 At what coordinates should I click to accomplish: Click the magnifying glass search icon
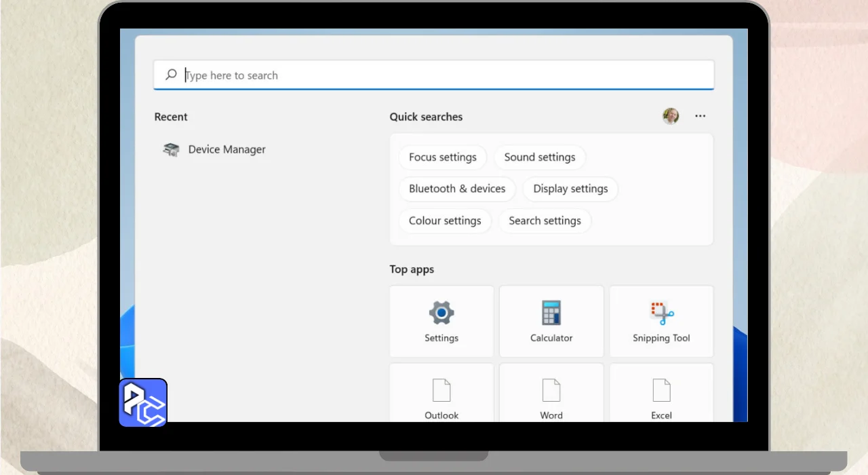pos(171,75)
